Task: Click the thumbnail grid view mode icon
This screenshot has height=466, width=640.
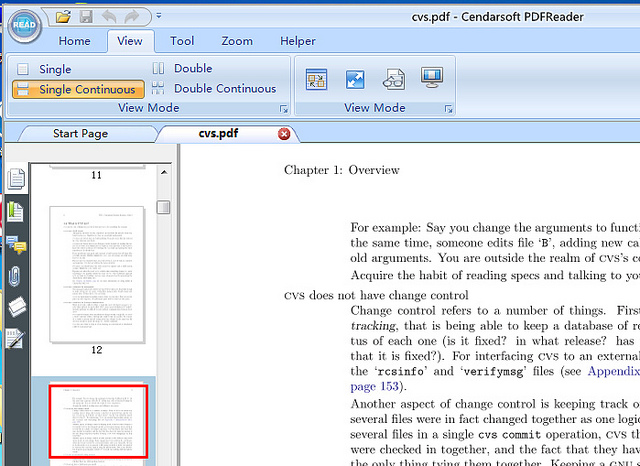Action: (316, 79)
